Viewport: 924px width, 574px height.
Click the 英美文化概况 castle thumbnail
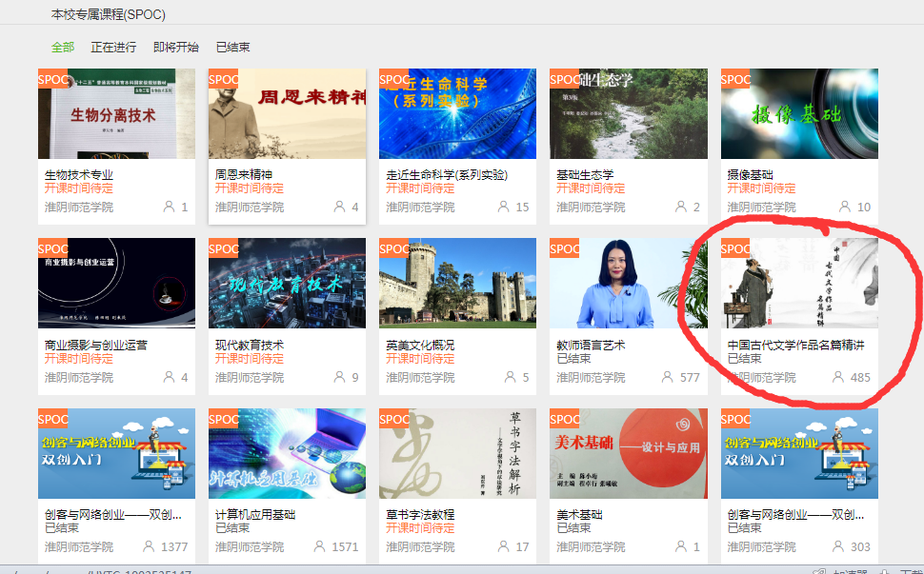pyautogui.click(x=457, y=283)
